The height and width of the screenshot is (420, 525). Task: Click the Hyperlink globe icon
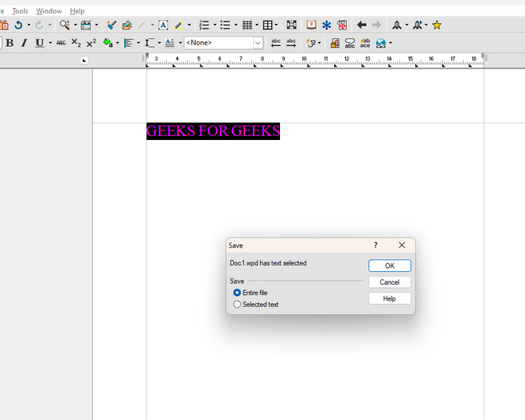[x=381, y=43]
